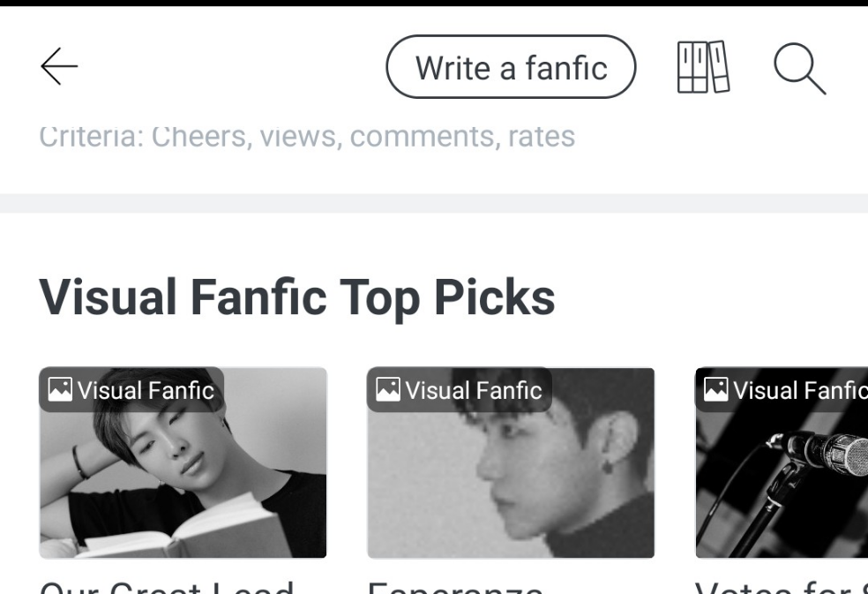Tap the Visual Fanfic label on the book-reading cover

[146, 390]
